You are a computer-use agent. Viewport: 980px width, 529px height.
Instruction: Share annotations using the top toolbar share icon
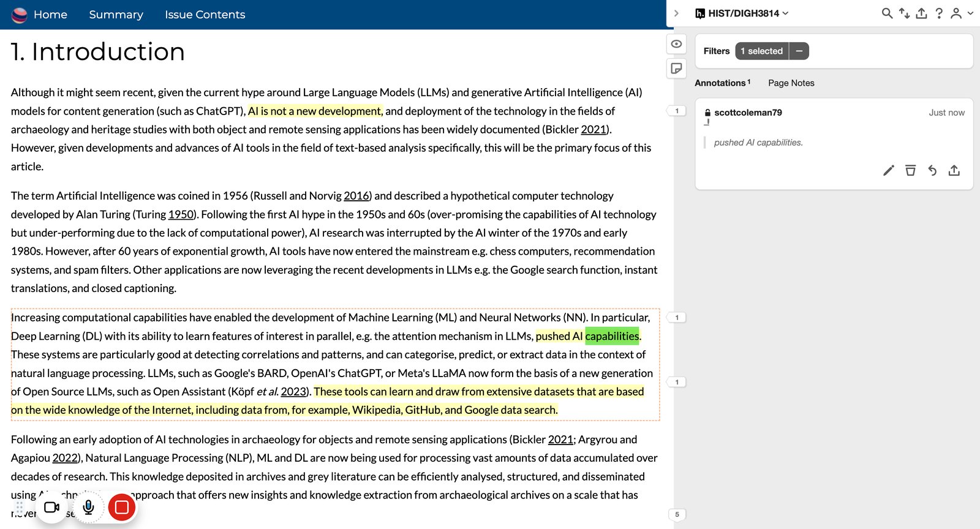click(x=921, y=13)
